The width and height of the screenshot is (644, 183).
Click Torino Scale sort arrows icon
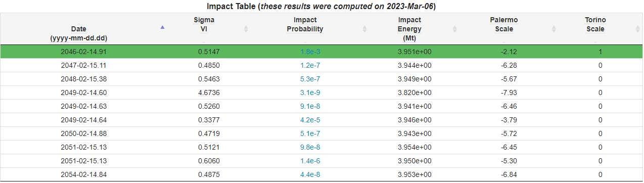coord(637,29)
